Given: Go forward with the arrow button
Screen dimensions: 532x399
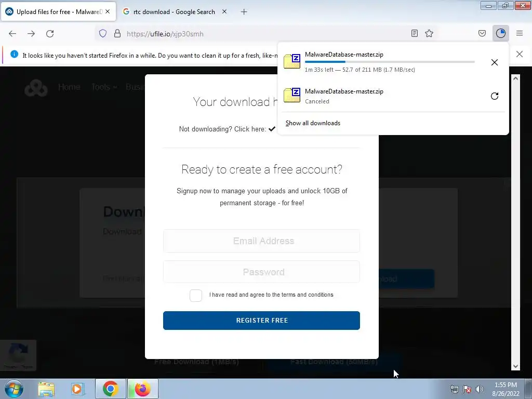Looking at the screenshot, I should point(31,34).
